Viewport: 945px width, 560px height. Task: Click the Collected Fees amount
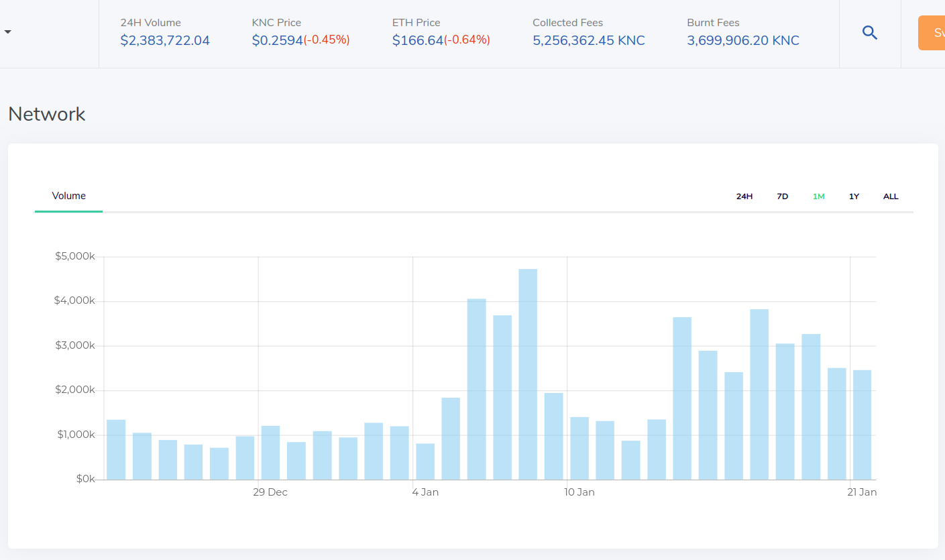click(x=589, y=40)
